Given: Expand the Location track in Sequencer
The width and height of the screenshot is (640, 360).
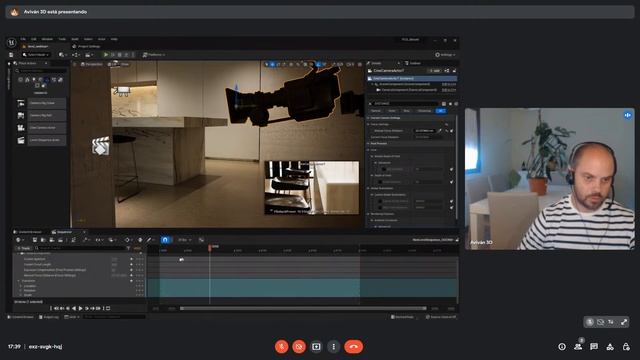Looking at the screenshot, I should tap(21, 286).
